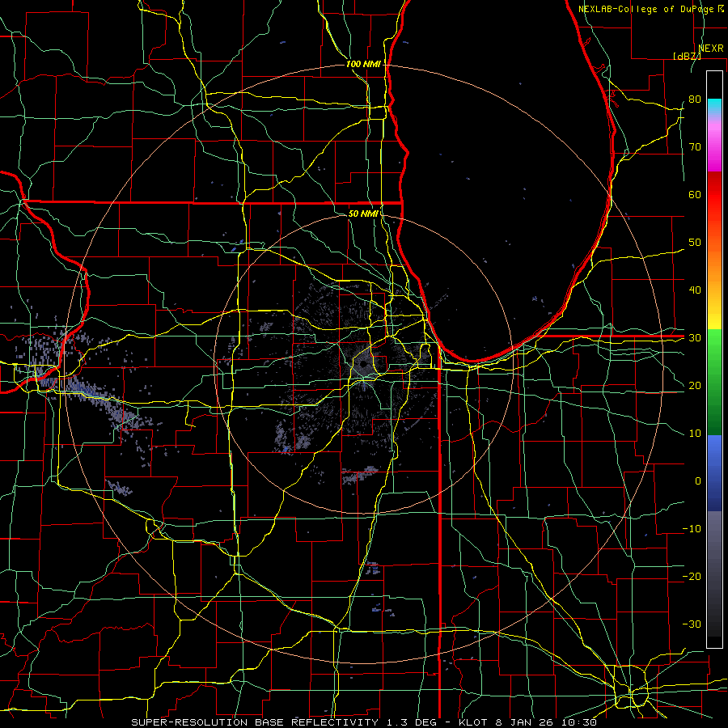The width and height of the screenshot is (728, 728).
Task: Click the SUPER-RESOLUTION BASE REFLECTIVITY caption
Action: [x=255, y=722]
